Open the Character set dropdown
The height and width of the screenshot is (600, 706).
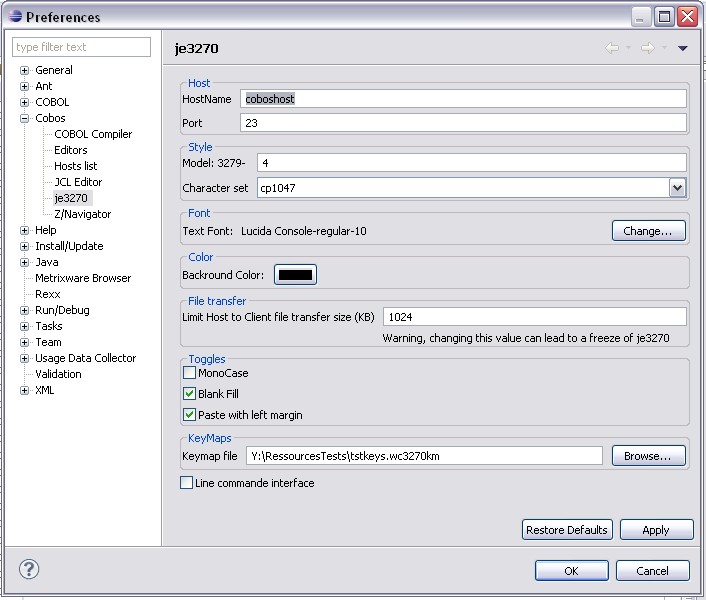[x=678, y=188]
